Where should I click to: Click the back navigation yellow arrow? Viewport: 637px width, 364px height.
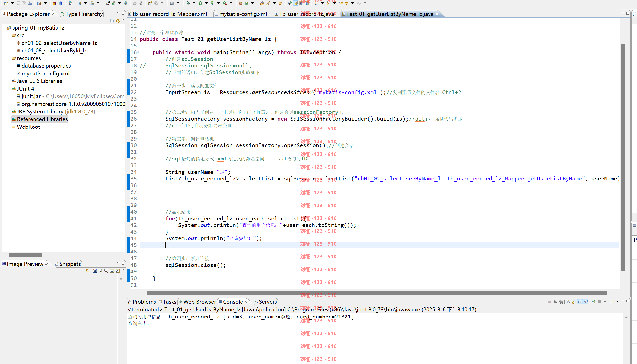click(347, 3)
